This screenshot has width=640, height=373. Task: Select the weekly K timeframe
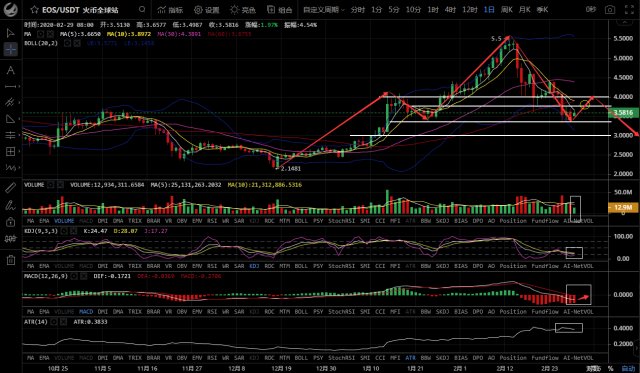point(507,9)
